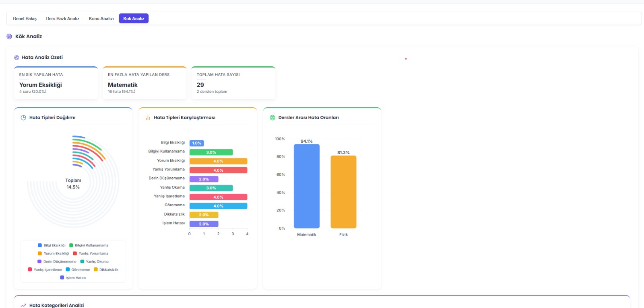The height and width of the screenshot is (308, 644).
Task: Click the target icon beside Kök Analiz heading
Action: (9, 37)
